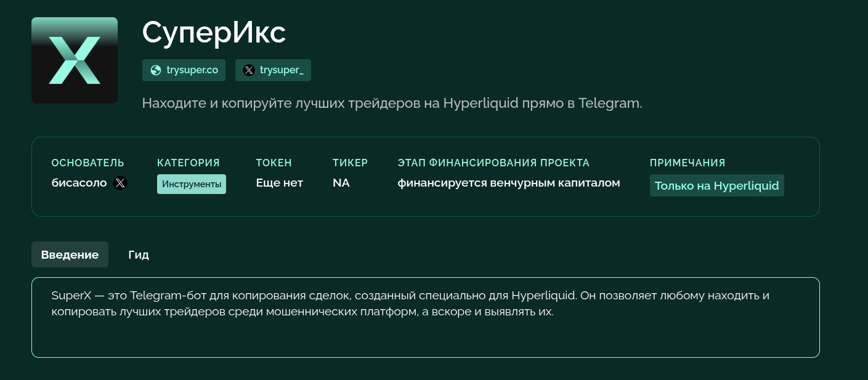The image size is (868, 380).
Task: Open founder бисасоло's X profile icon
Action: click(x=121, y=184)
